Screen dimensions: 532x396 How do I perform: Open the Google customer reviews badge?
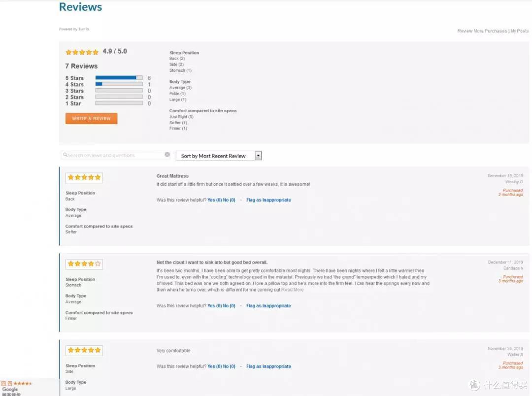click(x=16, y=388)
